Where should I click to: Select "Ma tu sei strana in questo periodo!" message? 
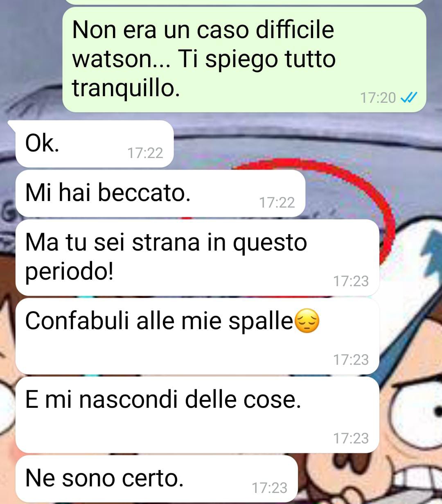197,258
